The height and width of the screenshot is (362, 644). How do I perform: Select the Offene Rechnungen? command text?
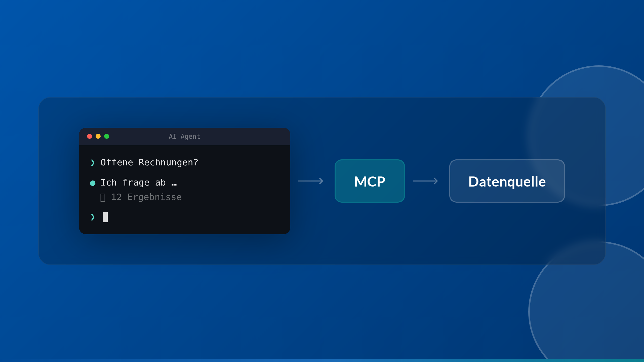pos(149,163)
